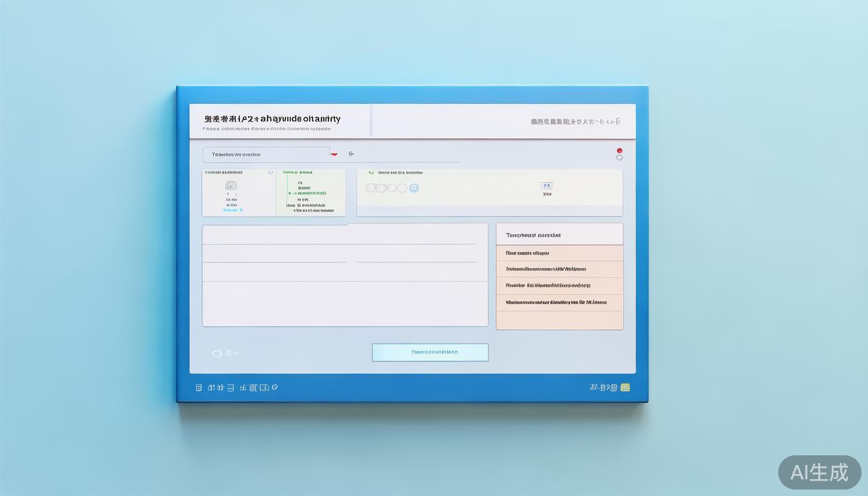Click the input field below the header
Screen dimensions: 868x496
(266, 154)
